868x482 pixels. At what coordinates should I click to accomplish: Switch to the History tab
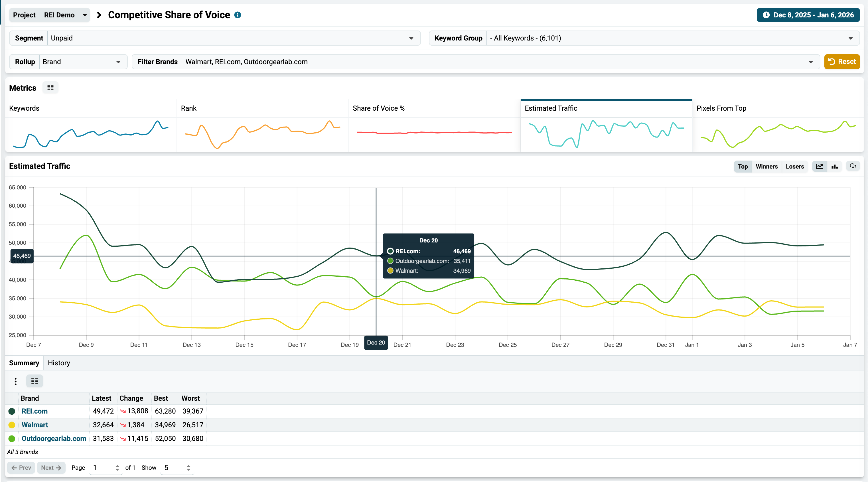[x=59, y=363]
